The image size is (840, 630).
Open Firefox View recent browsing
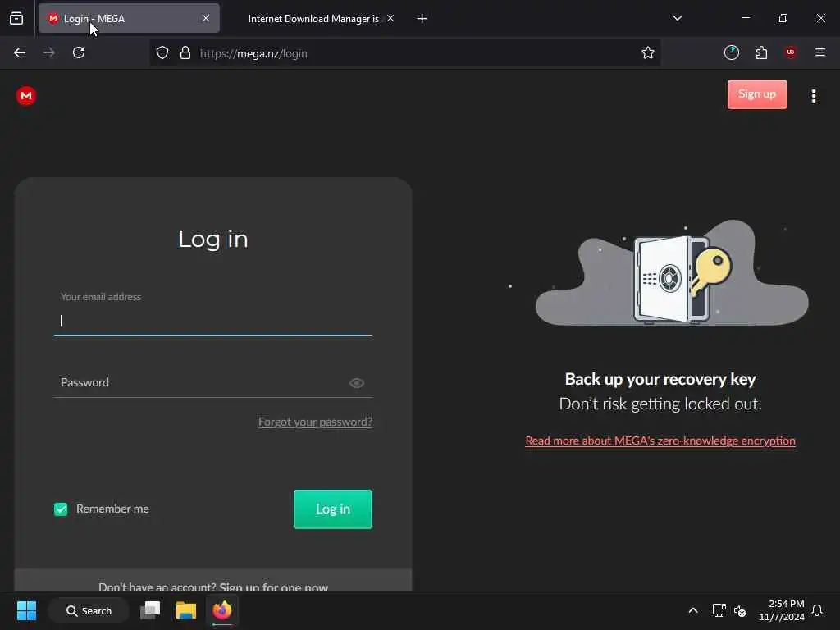click(16, 18)
